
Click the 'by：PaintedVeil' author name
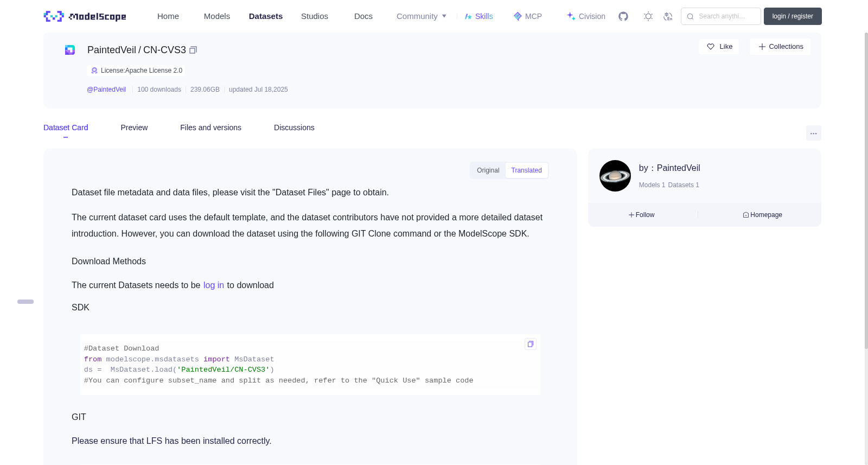click(x=669, y=168)
